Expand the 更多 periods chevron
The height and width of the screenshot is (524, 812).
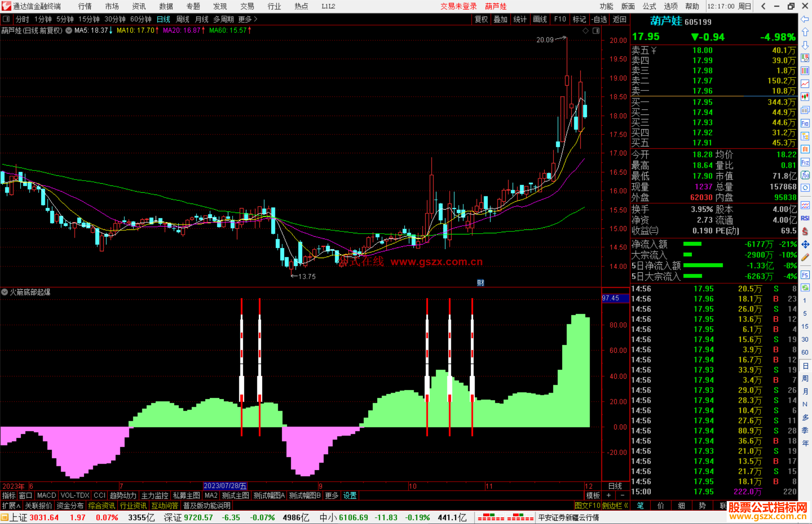tap(256, 19)
